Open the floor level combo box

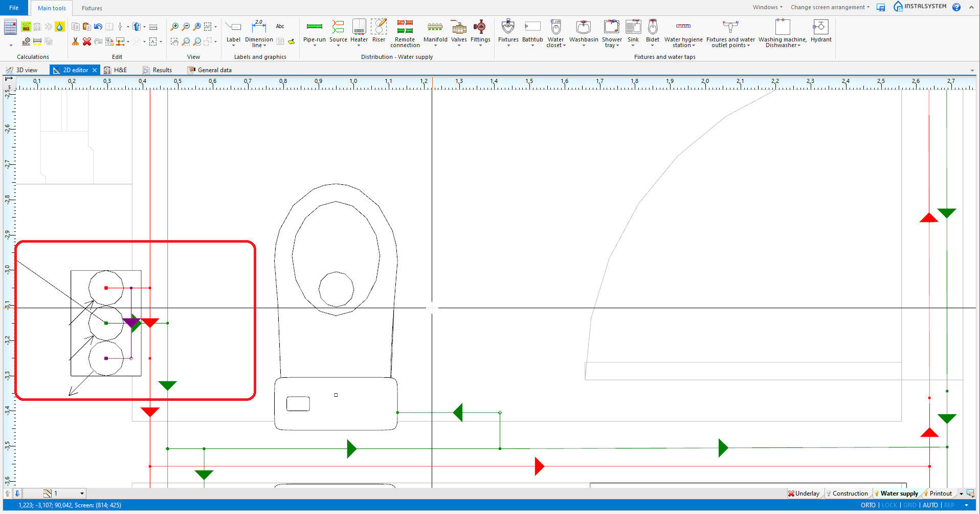pos(82,494)
